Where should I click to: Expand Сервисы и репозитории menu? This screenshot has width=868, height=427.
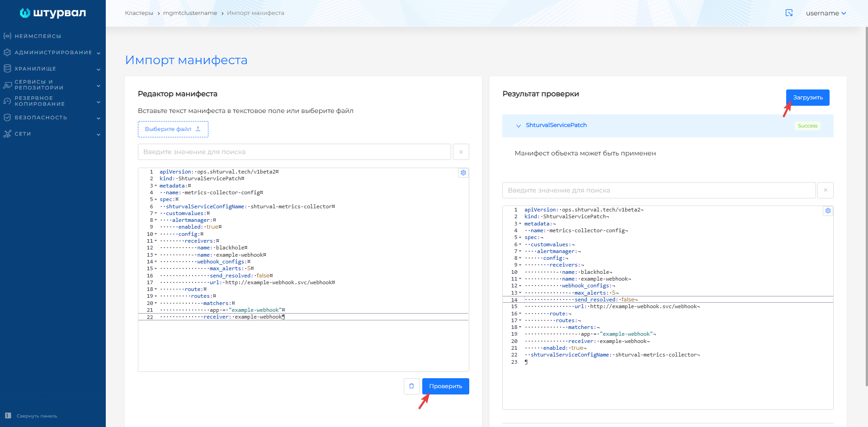coord(53,85)
